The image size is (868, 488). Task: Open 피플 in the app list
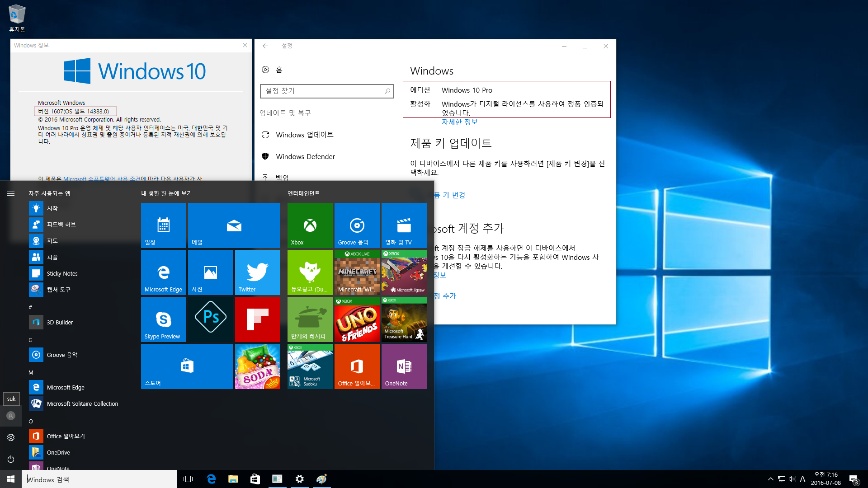click(79, 257)
